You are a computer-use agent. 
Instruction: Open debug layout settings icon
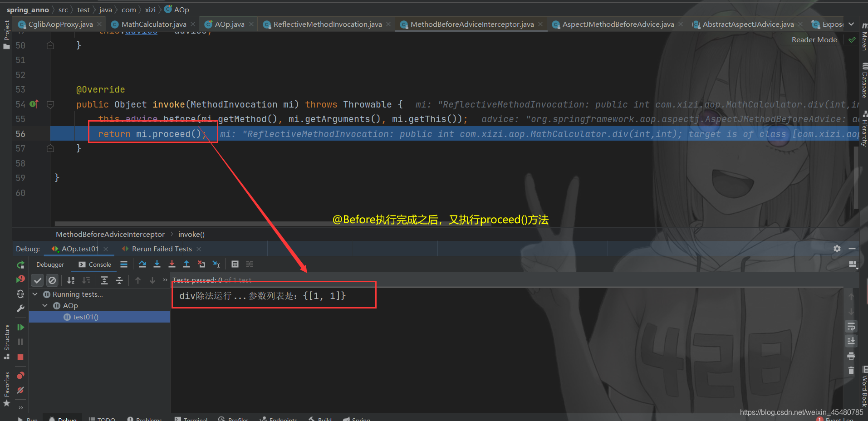click(853, 264)
